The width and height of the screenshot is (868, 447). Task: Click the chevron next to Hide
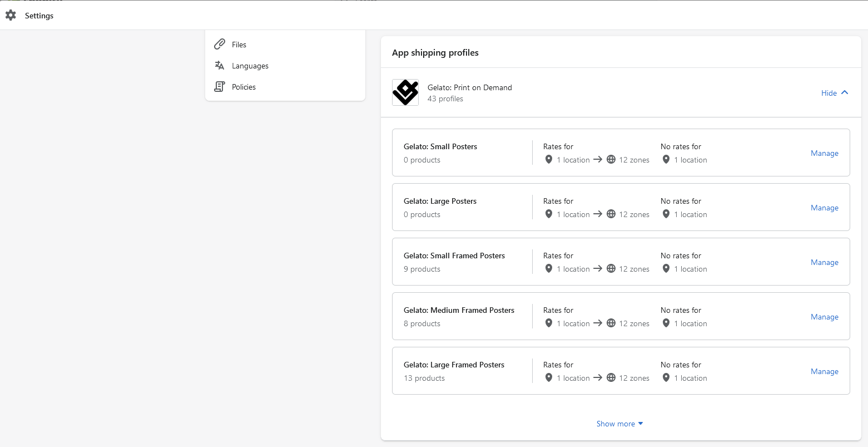(845, 92)
